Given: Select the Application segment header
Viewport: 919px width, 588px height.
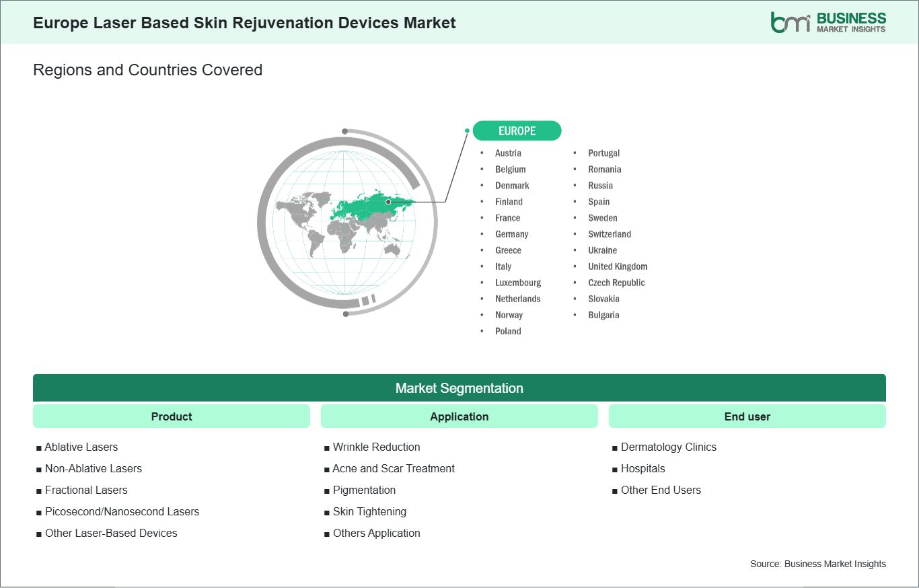Looking at the screenshot, I should point(459,416).
